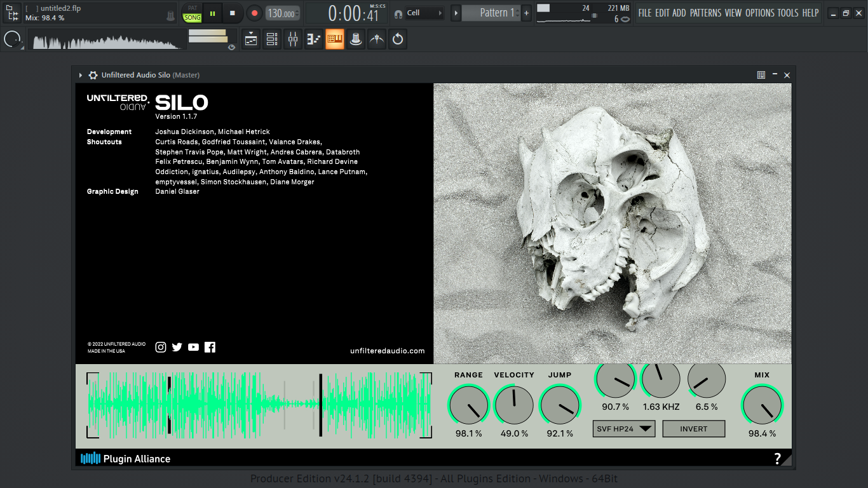Open the VIEW menu
Viewport: 868px width, 488px height.
click(x=733, y=13)
